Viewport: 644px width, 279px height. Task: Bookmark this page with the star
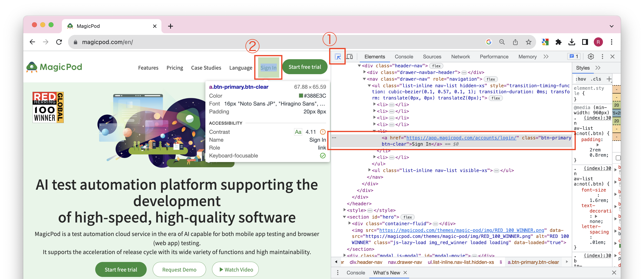click(x=528, y=42)
